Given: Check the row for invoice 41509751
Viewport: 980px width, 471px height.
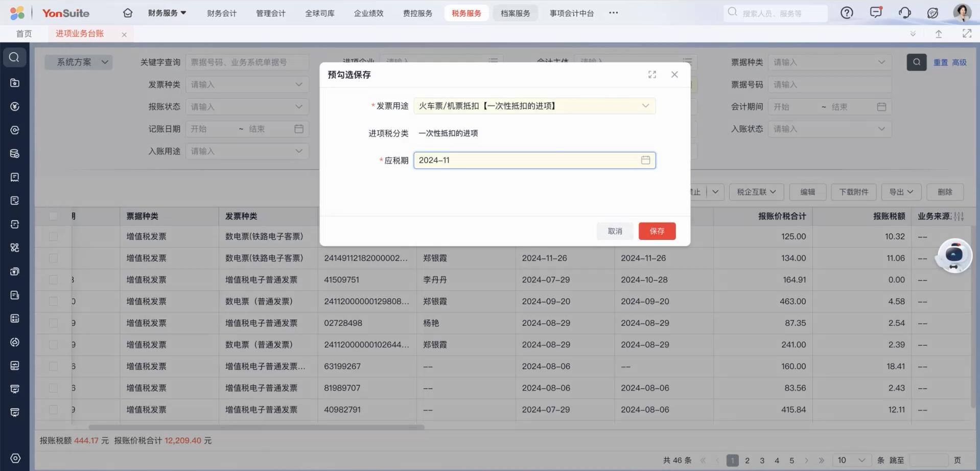Looking at the screenshot, I should coord(53,280).
